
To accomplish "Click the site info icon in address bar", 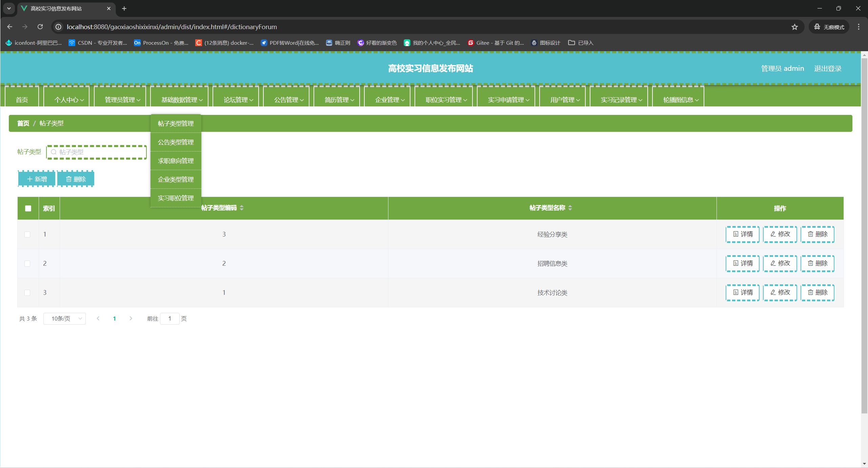I will coord(58,27).
